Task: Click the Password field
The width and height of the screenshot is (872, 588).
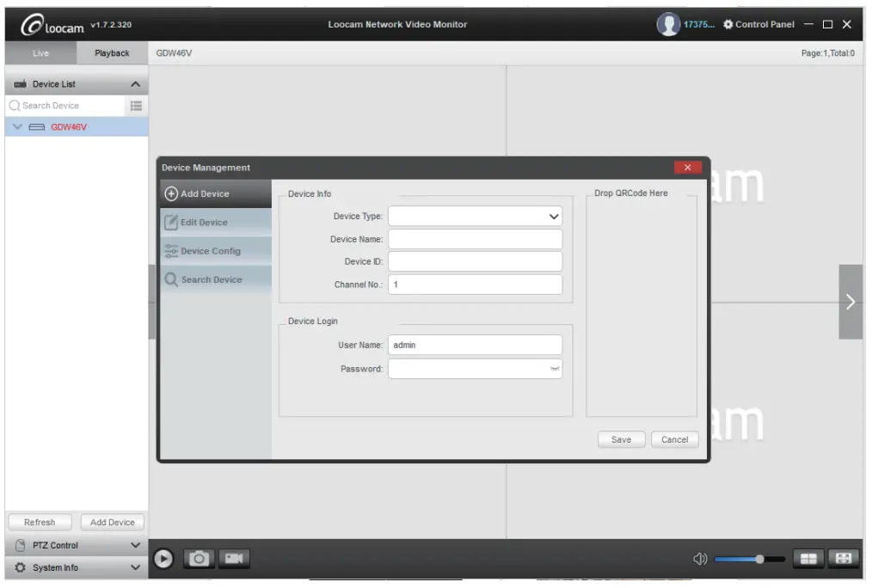Action: (x=475, y=369)
